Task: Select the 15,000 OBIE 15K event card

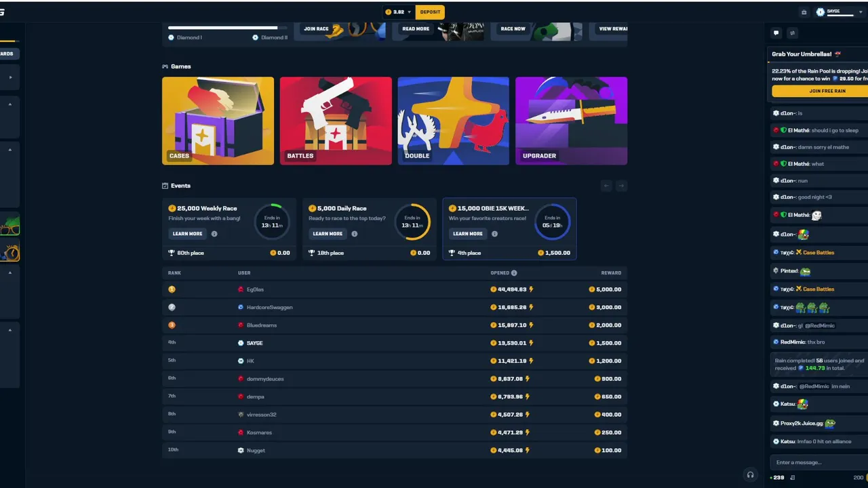Action: [x=509, y=229]
